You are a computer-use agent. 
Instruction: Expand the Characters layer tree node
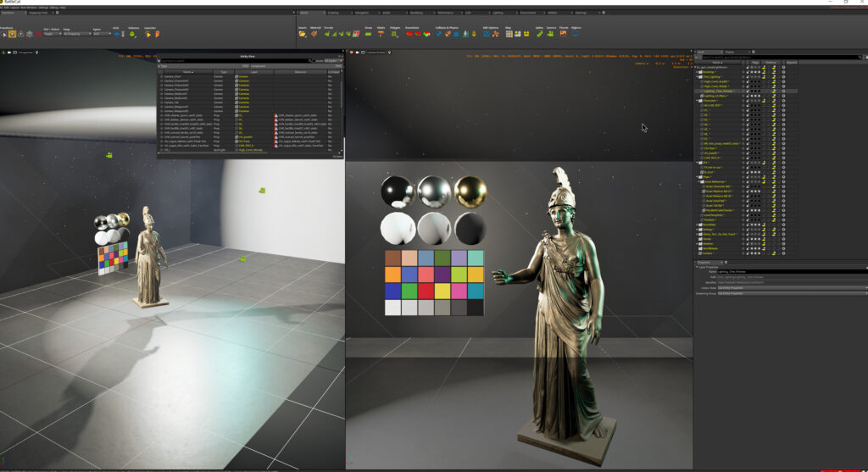pos(698,100)
